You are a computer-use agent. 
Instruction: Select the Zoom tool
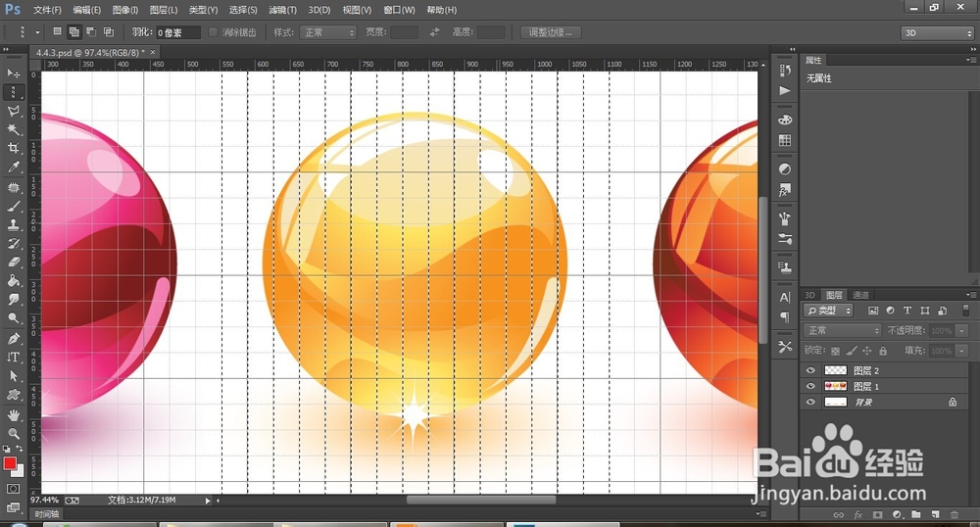click(13, 433)
